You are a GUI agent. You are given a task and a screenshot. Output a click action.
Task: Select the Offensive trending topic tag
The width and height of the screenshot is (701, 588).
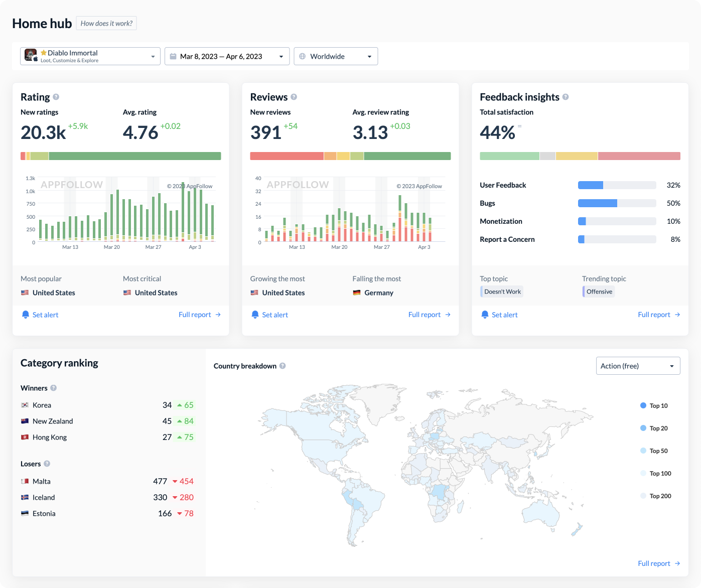(599, 291)
